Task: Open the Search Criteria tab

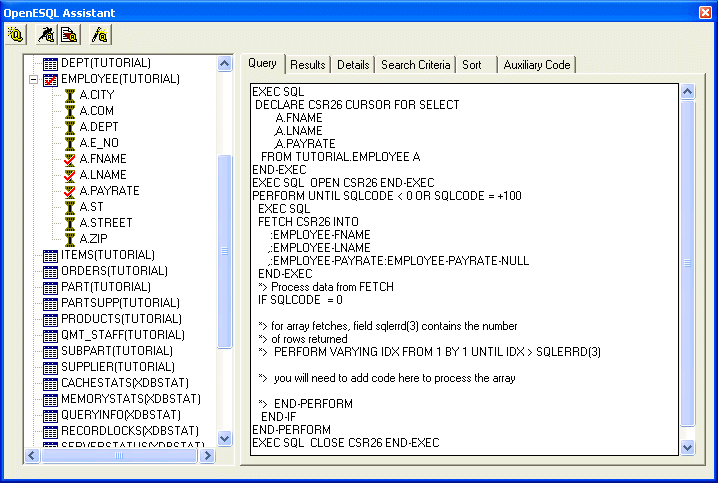Action: point(415,65)
